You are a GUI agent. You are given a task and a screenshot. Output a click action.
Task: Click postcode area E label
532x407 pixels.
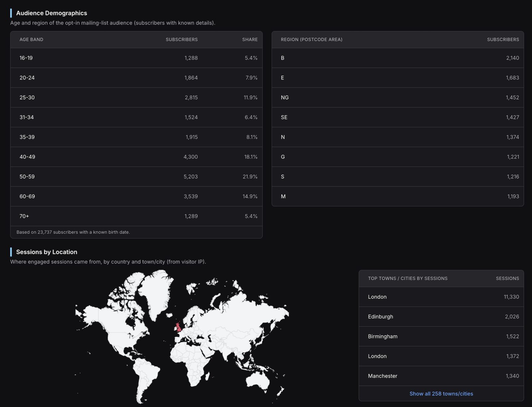click(283, 78)
